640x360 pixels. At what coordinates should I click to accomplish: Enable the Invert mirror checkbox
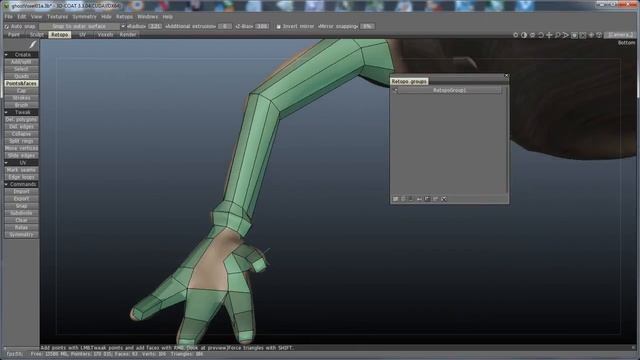tap(278, 27)
